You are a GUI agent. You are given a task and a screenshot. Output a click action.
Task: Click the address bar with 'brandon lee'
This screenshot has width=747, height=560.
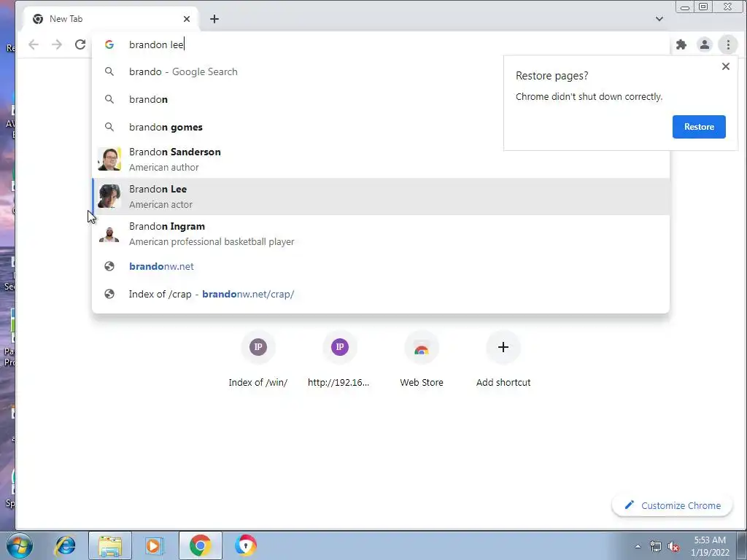381,44
